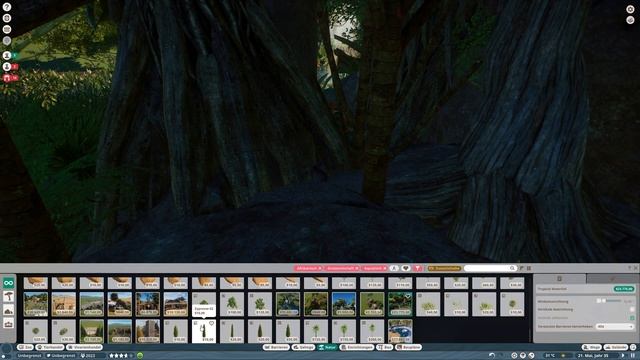Toggle the second checkbox beside the angle slider

604,301
